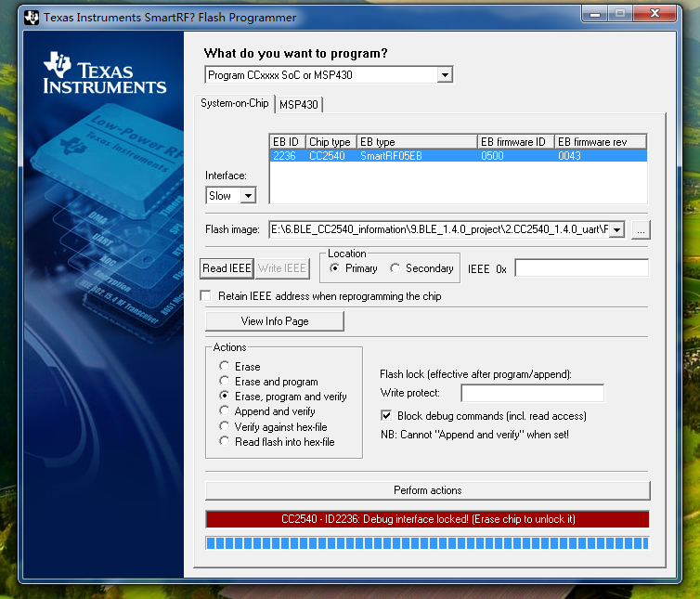Uncheck Block debug commands checkbox
700x599 pixels.
[x=386, y=415]
